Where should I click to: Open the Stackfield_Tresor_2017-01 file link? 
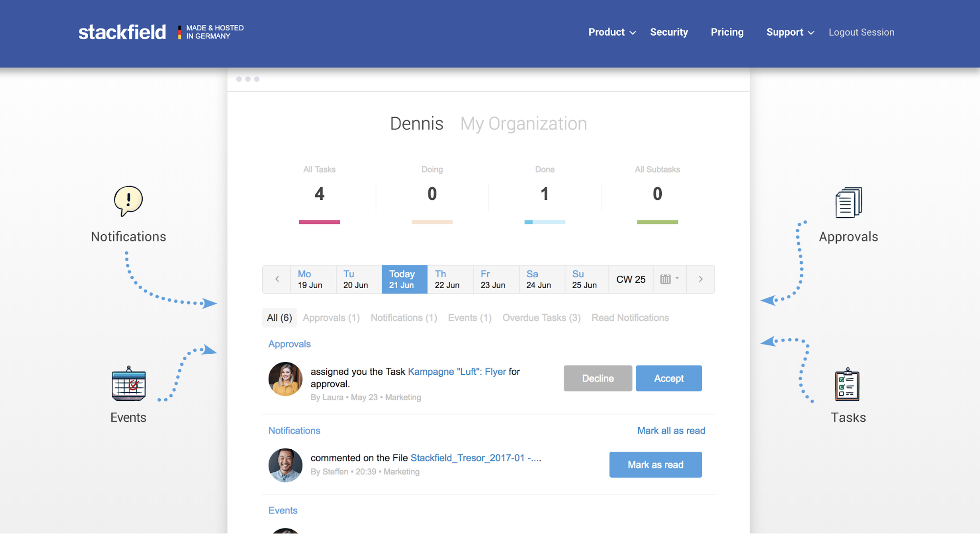tap(476, 458)
